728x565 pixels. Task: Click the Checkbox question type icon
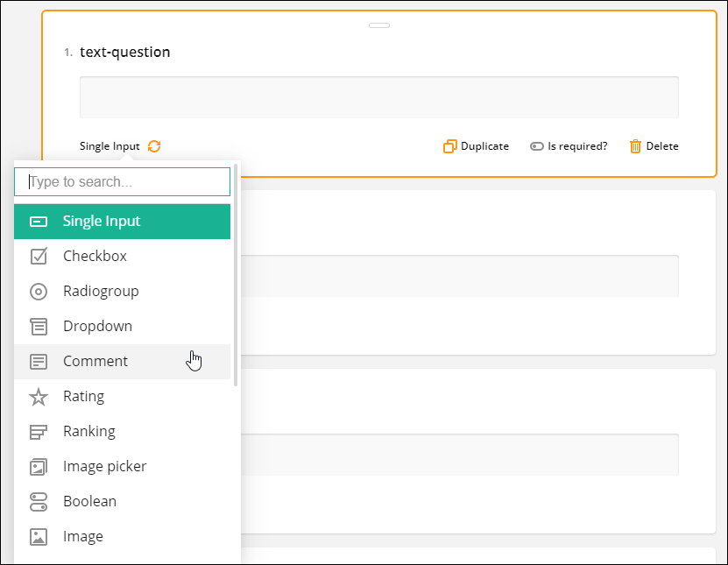point(39,256)
